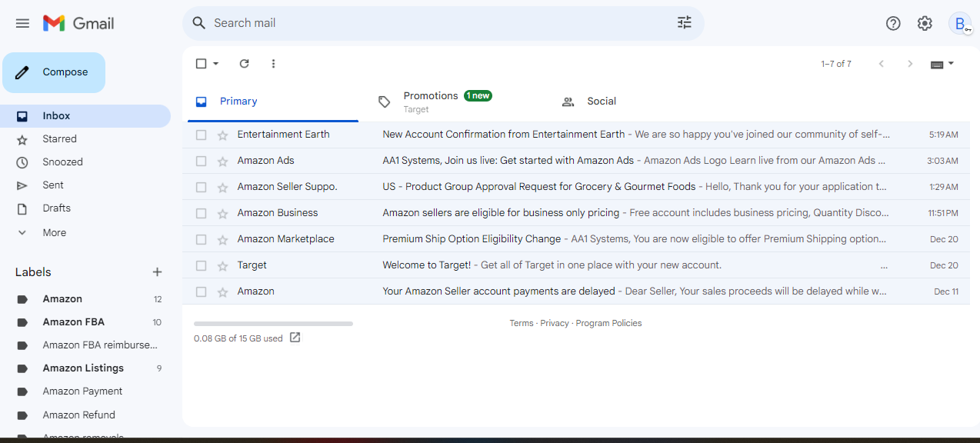
Task: Create new label plus icon
Action: pyautogui.click(x=158, y=272)
